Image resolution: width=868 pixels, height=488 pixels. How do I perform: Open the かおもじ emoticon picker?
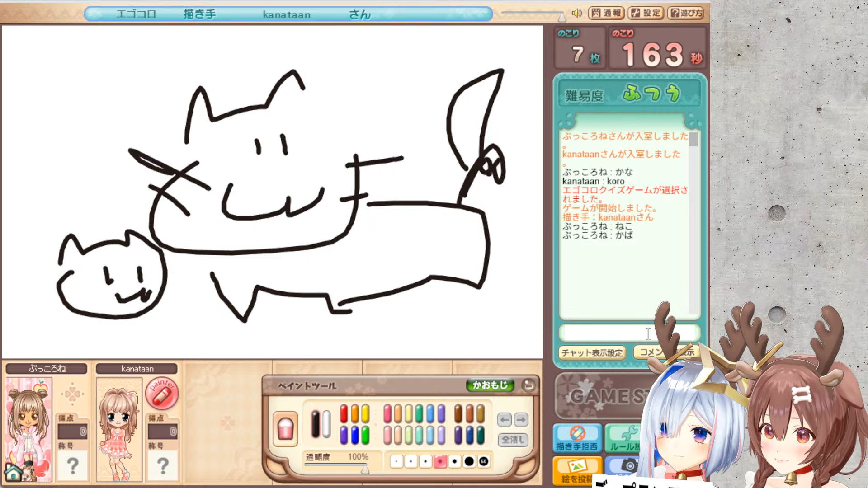(490, 385)
